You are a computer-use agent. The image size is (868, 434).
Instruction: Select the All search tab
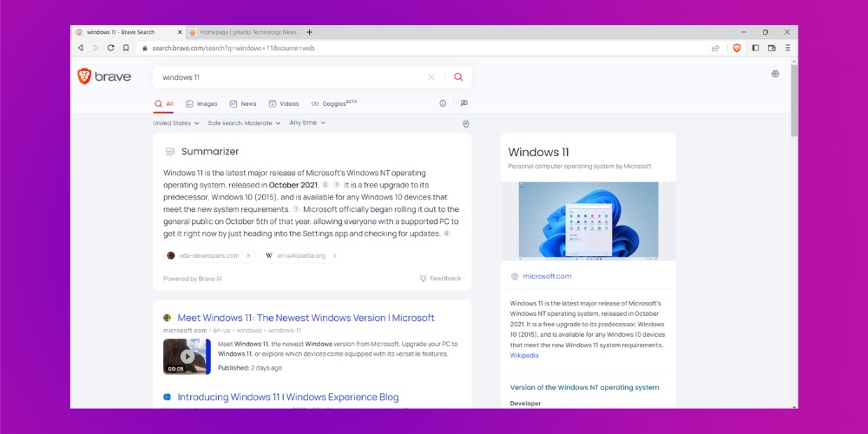pyautogui.click(x=164, y=103)
